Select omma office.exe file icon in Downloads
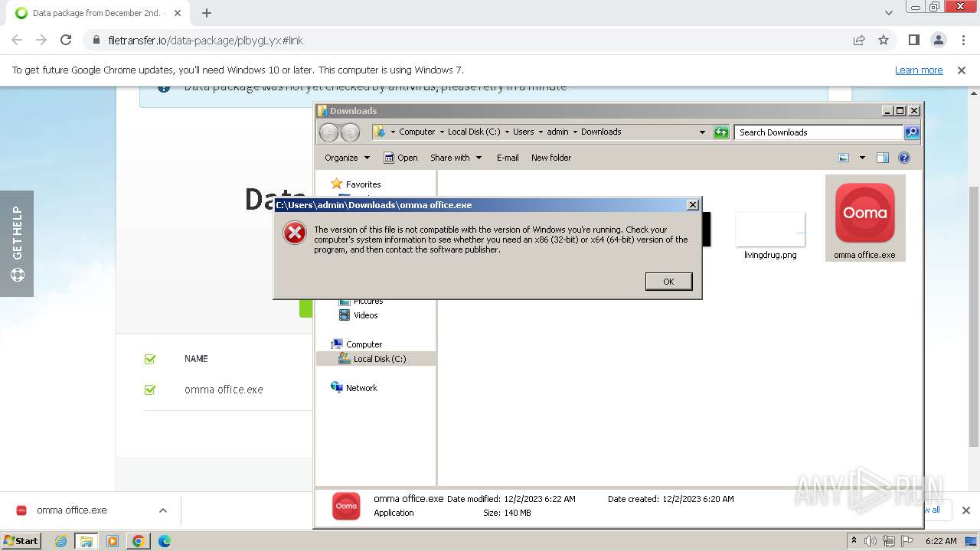The image size is (980, 551). 865,218
